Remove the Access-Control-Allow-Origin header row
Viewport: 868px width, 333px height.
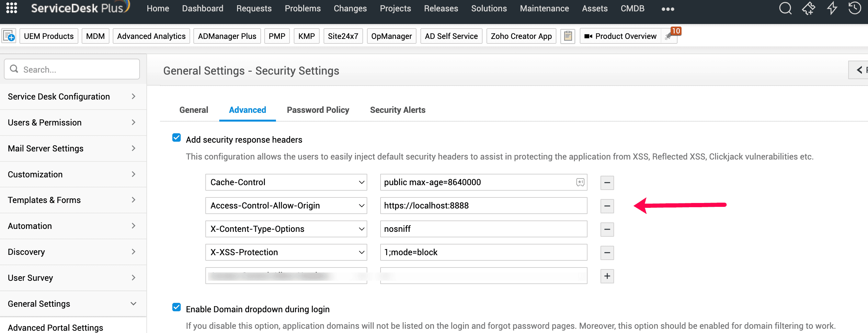click(x=607, y=206)
